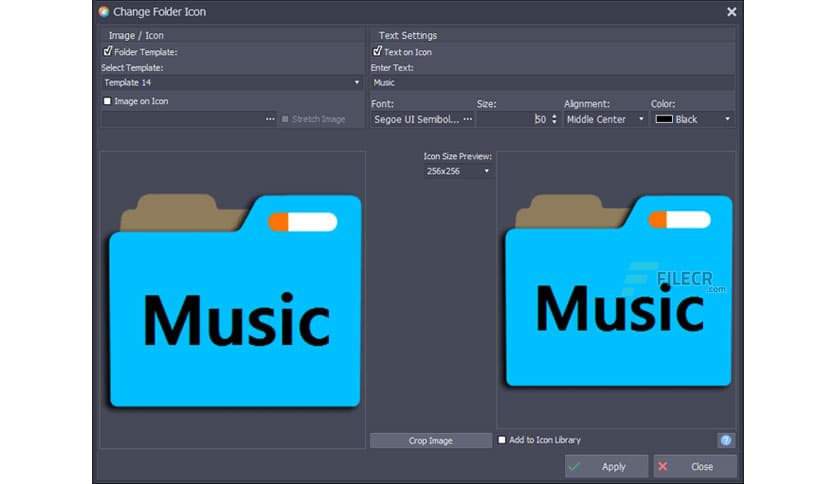This screenshot has width=836, height=484.
Task: Click the large Music folder preview image
Action: point(235,300)
